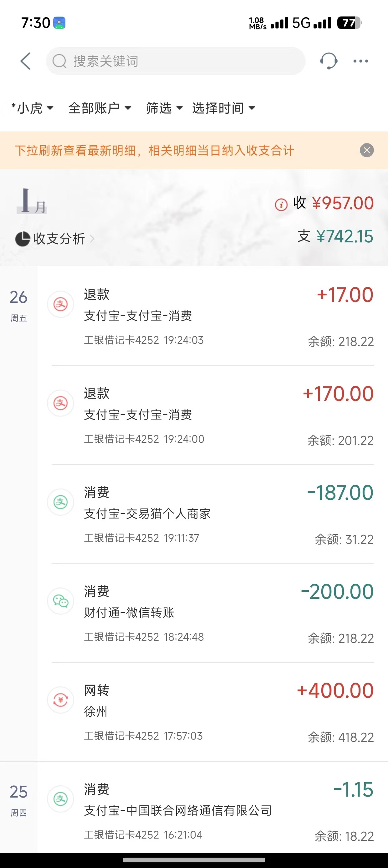
Task: Expand the 筛选 filter dropdown
Action: point(164,108)
